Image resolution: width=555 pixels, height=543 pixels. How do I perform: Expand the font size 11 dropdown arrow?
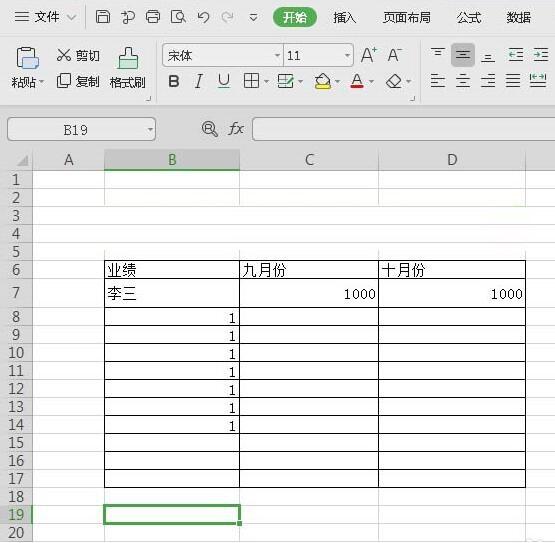tap(347, 56)
